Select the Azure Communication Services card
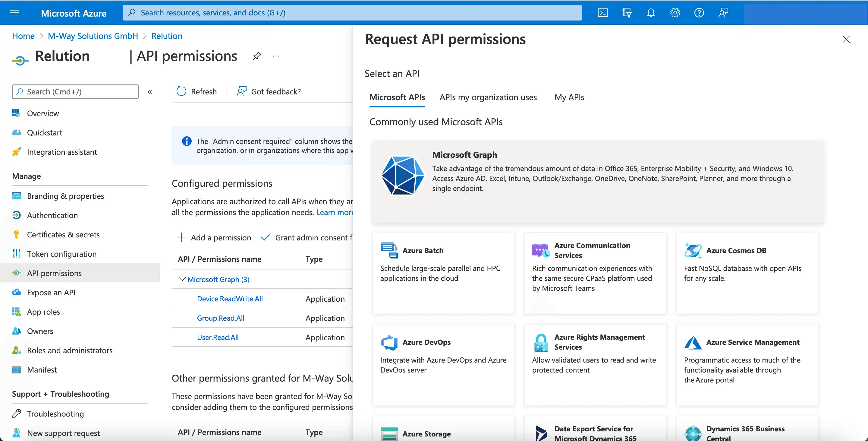The height and width of the screenshot is (441, 868). 596,273
